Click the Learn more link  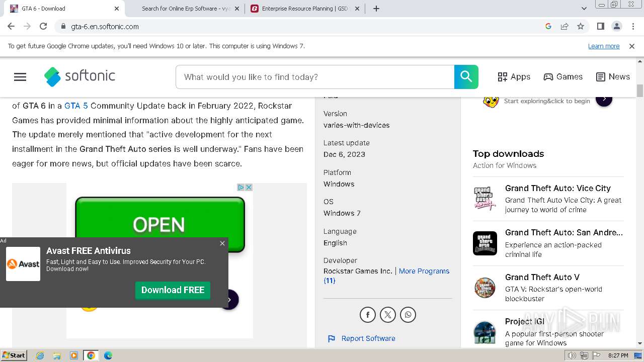604,46
